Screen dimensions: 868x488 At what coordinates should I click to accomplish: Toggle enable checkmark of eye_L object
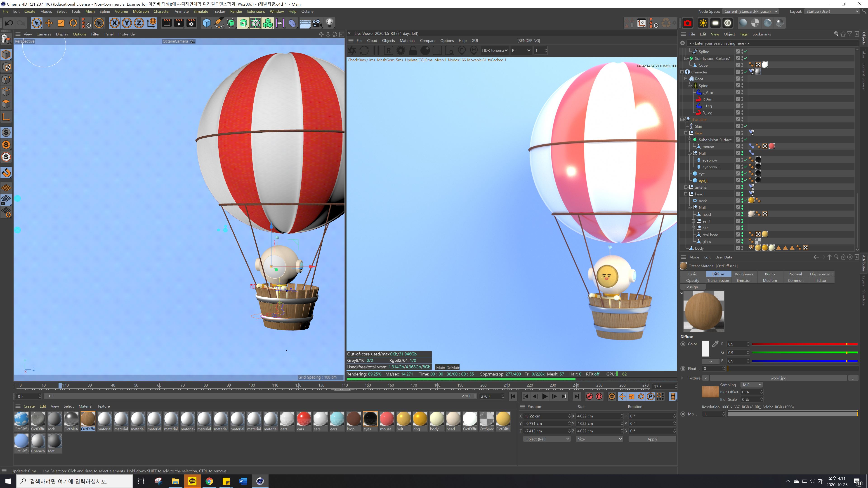click(746, 181)
